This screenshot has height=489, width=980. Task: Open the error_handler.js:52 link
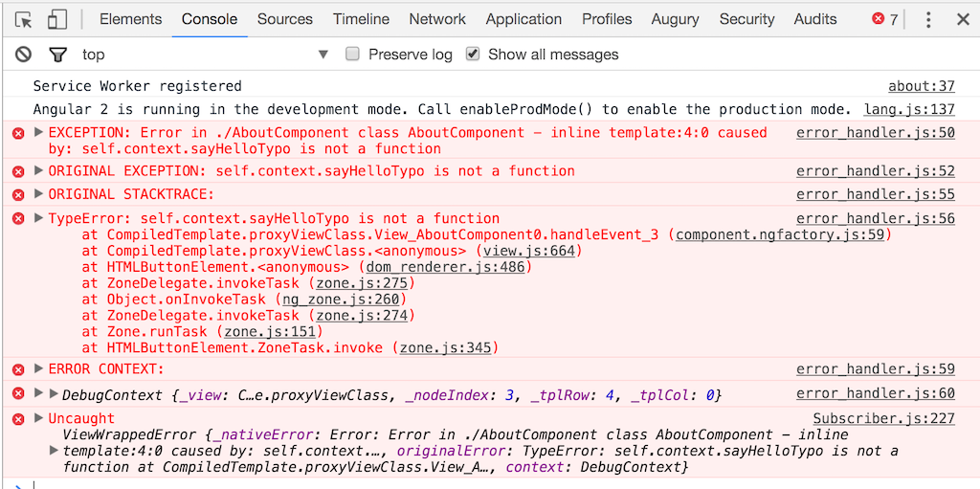876,170
